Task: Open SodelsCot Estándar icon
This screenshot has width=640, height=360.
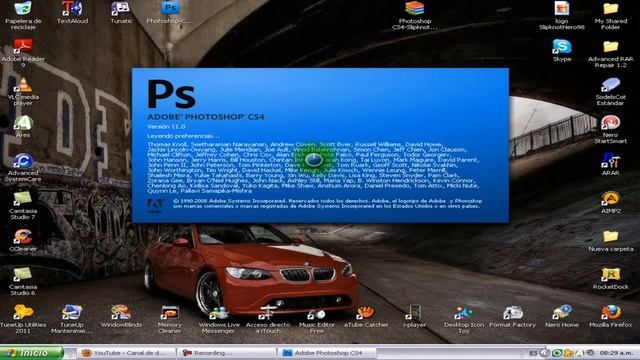Action: [611, 85]
